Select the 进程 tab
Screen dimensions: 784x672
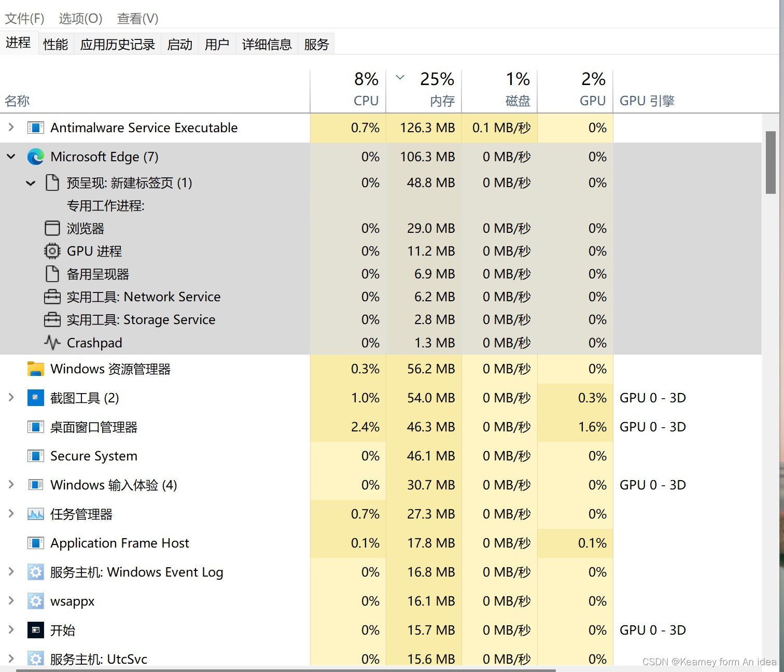click(x=18, y=43)
